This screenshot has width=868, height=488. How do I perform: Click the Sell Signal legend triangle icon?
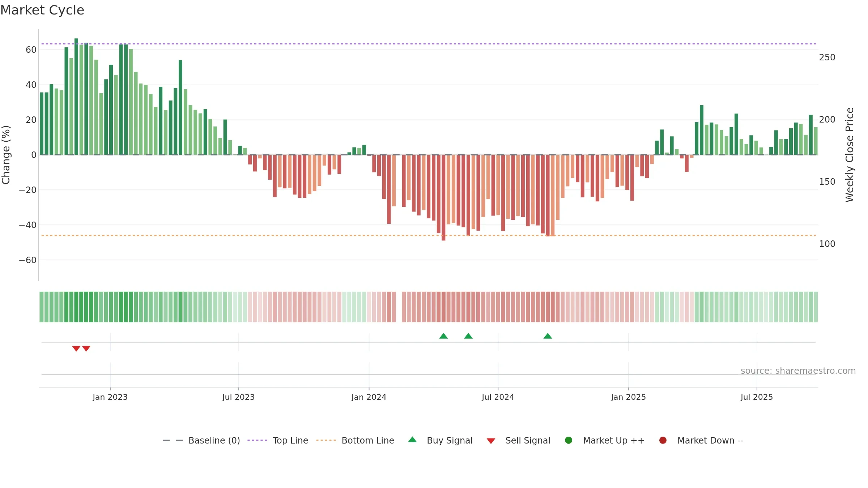tap(491, 441)
